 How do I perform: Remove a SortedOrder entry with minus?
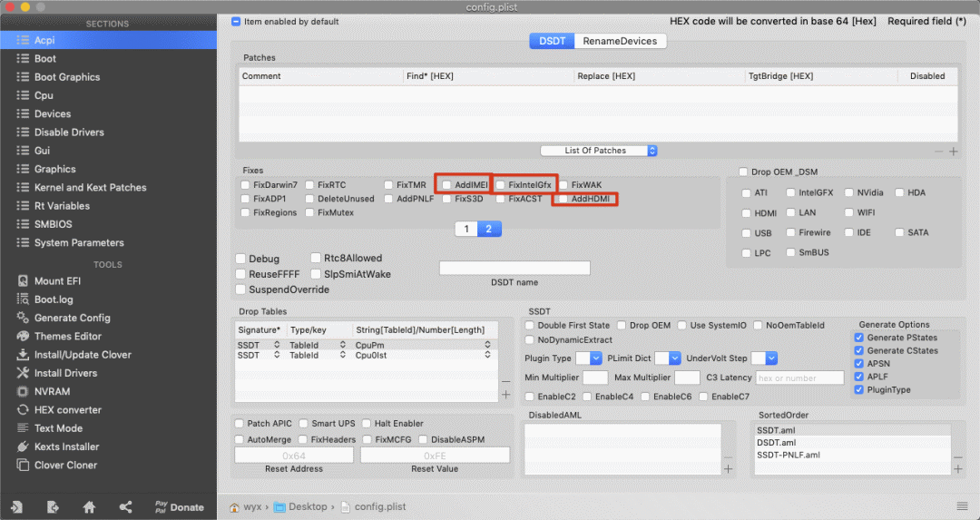coord(958,456)
